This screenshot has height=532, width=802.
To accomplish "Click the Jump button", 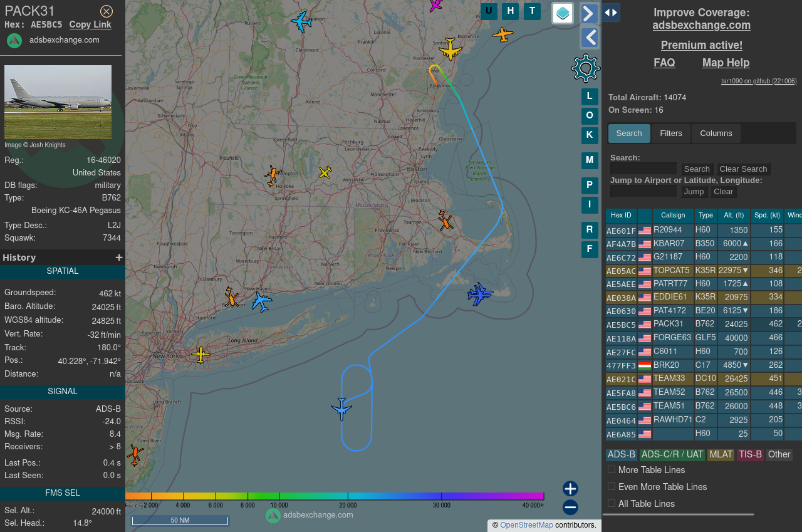I will 694,192.
